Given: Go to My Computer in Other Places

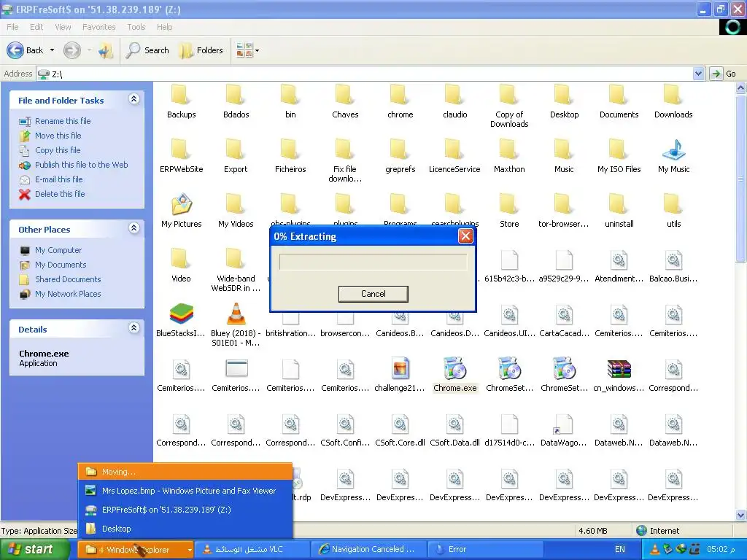Looking at the screenshot, I should [x=58, y=250].
